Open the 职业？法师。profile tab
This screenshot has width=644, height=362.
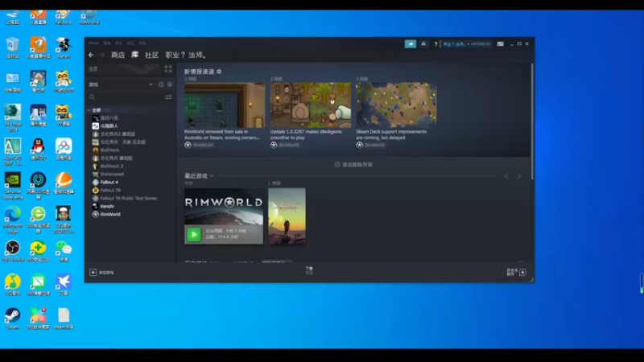pyautogui.click(x=186, y=55)
